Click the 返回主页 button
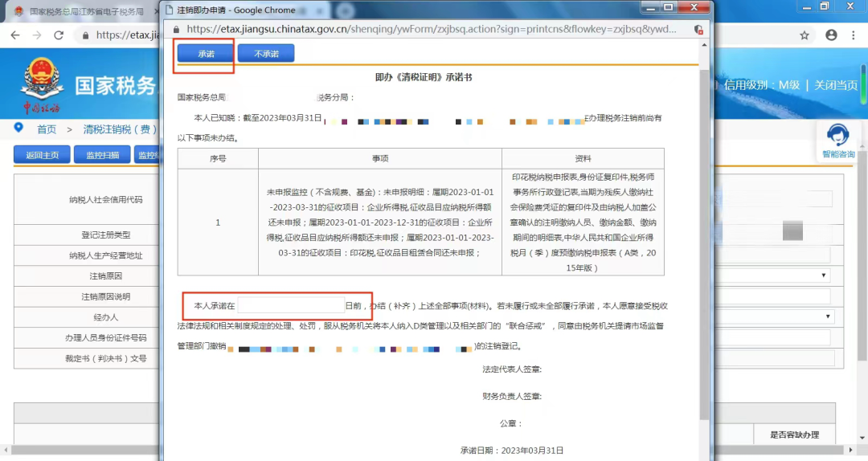This screenshot has height=461, width=868. tap(42, 155)
